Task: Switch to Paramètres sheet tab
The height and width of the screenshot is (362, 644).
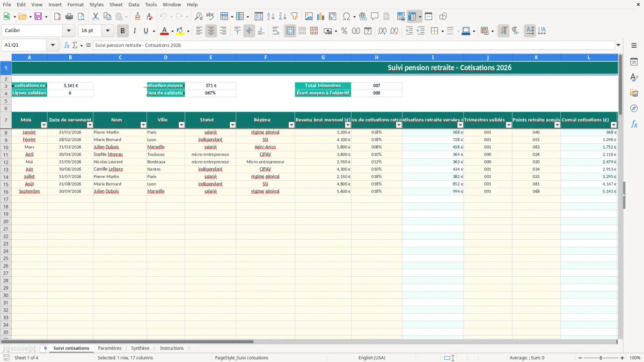Action: pos(109,348)
